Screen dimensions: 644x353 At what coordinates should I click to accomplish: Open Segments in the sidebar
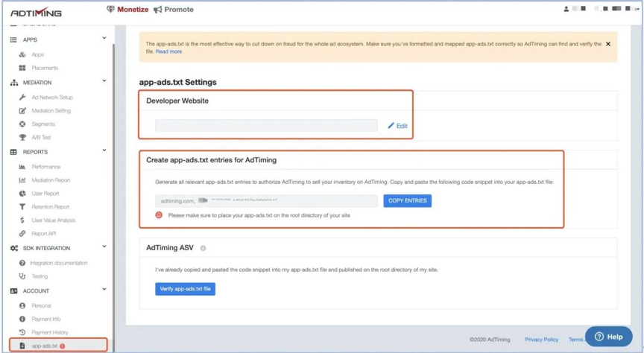click(43, 124)
